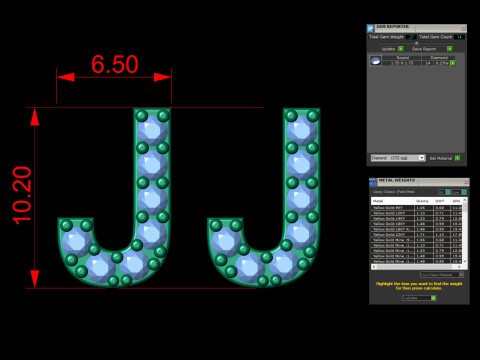Click the 1.71 grams cell

[424, 235]
